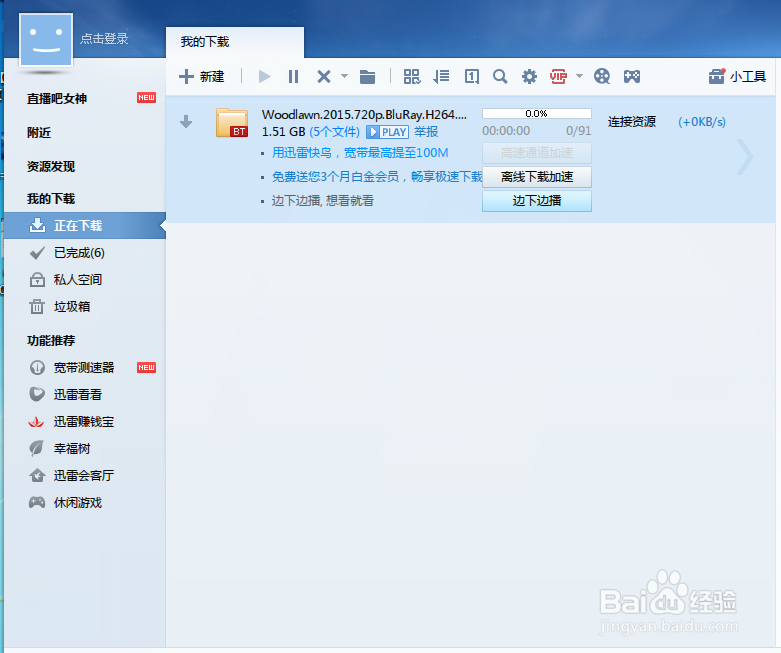The image size is (781, 653).
Task: Open settings with the gear icon
Action: click(529, 77)
